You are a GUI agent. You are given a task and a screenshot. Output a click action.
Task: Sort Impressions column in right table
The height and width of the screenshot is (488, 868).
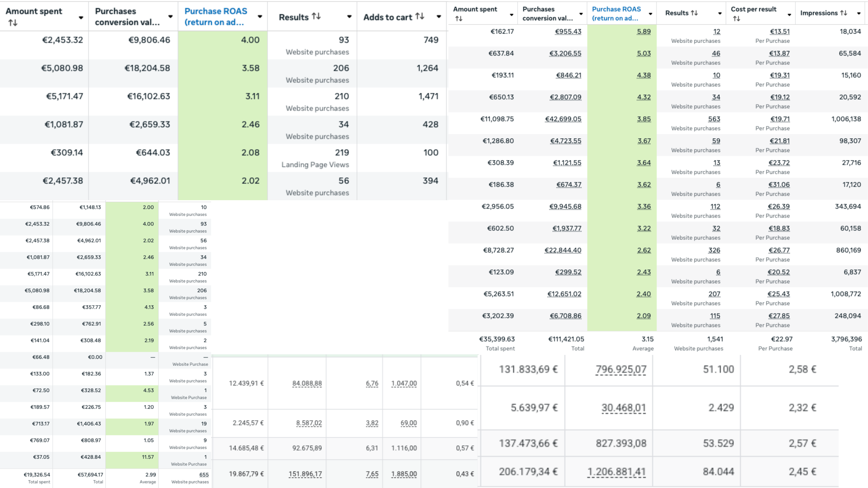click(x=844, y=13)
